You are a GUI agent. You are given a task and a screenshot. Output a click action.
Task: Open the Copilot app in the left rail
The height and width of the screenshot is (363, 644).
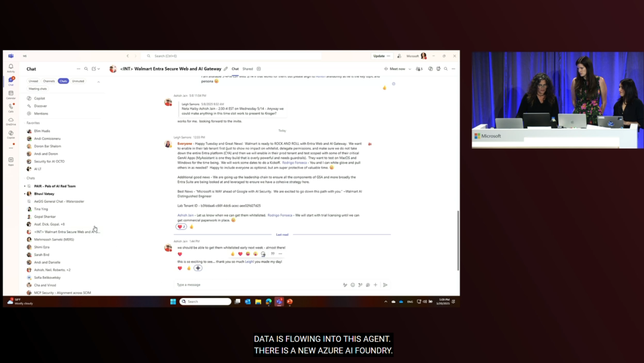11,134
